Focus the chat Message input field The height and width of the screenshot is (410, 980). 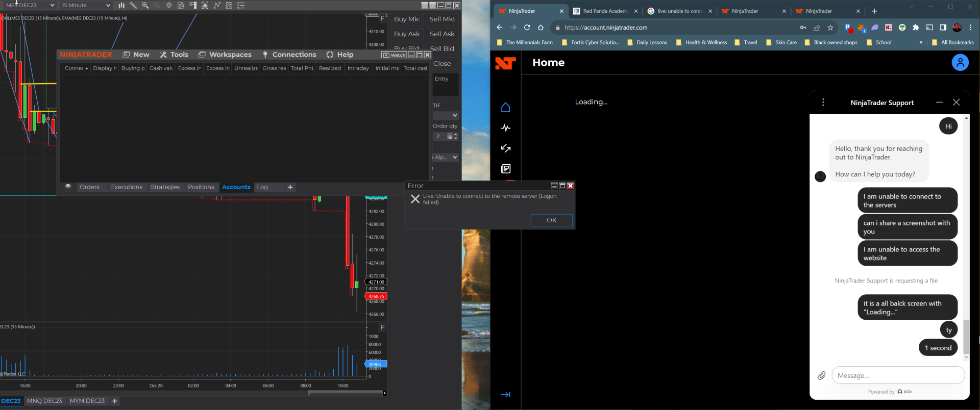pos(898,376)
